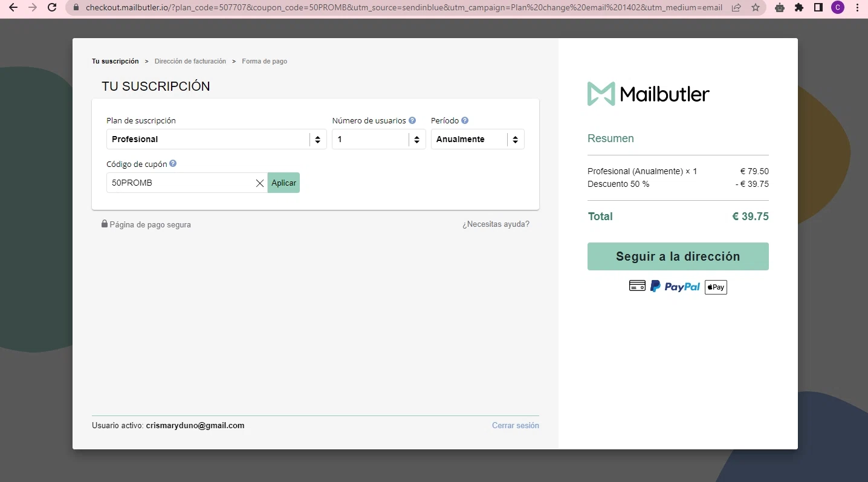Click the - € 39.75 discount amount
Viewport: 868px width, 482px height.
(x=752, y=184)
